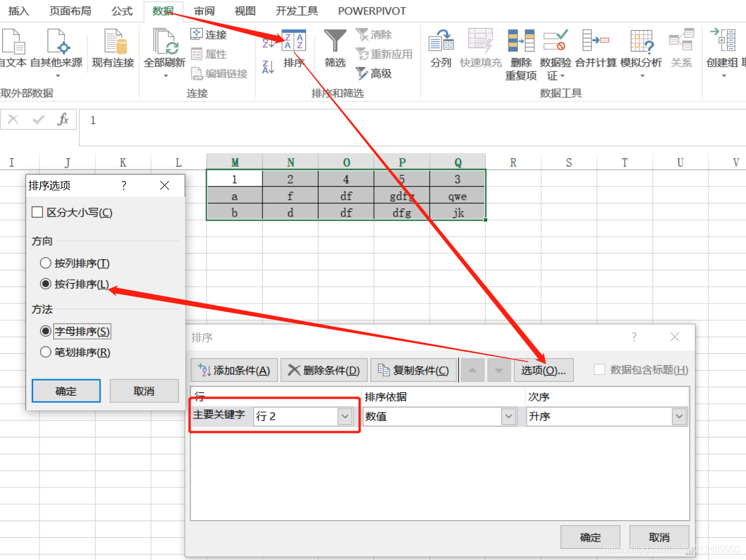The height and width of the screenshot is (560, 746).
Task: Click Consolidate (合并计算) icon
Action: click(x=596, y=41)
